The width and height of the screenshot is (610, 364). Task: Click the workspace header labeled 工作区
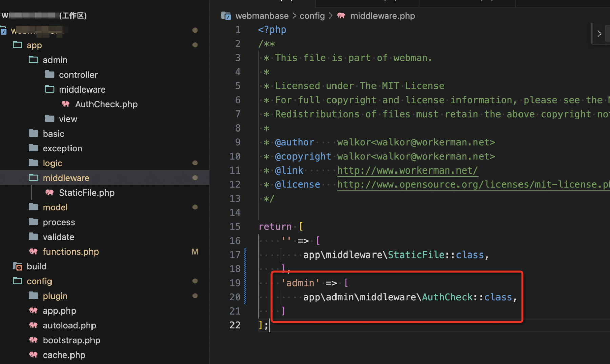tap(44, 15)
